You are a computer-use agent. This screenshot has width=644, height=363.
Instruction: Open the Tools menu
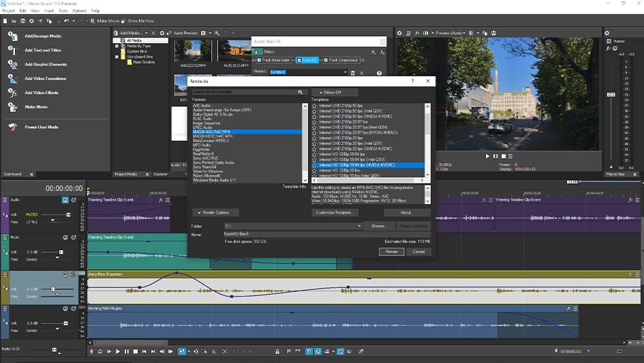click(x=63, y=11)
